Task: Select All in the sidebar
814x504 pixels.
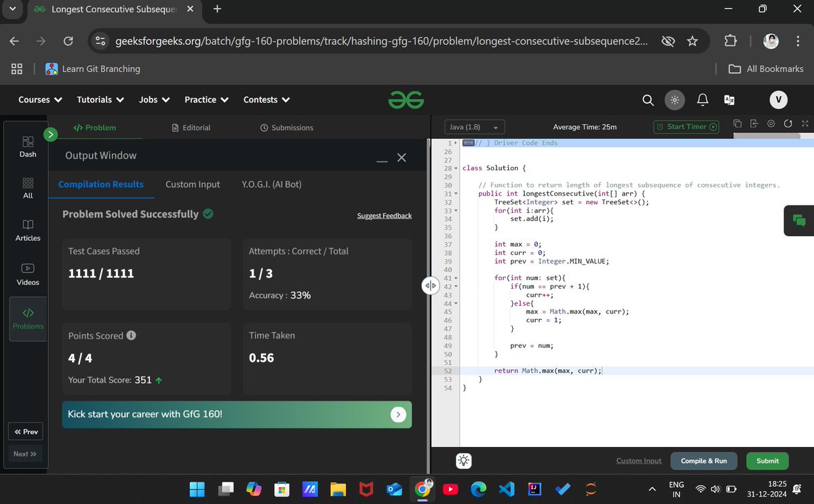Action: coord(28,188)
